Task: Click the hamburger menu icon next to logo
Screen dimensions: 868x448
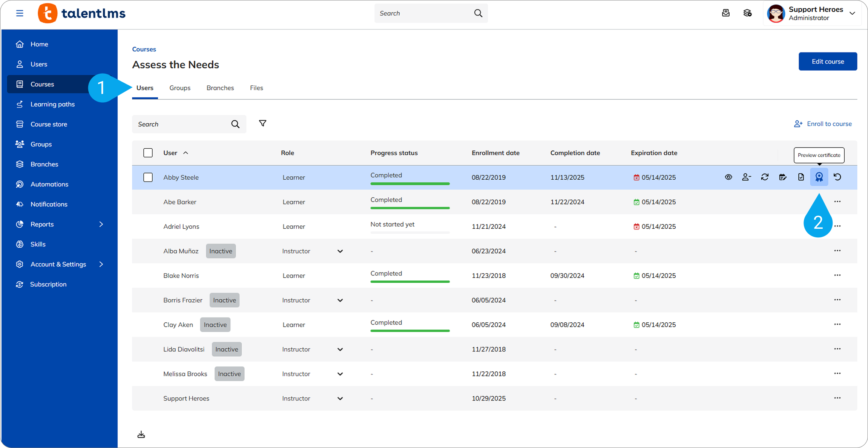Action: [x=20, y=14]
